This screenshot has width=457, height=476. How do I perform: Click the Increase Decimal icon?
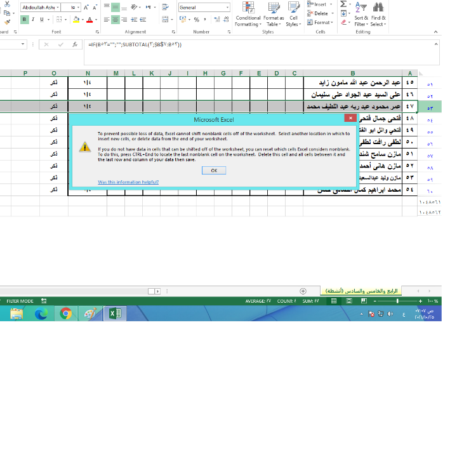pos(217,20)
